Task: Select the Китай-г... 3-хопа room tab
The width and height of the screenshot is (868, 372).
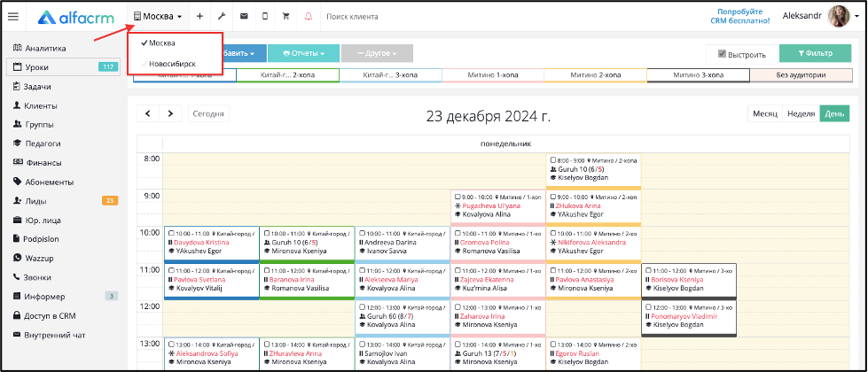Action: 390,75
